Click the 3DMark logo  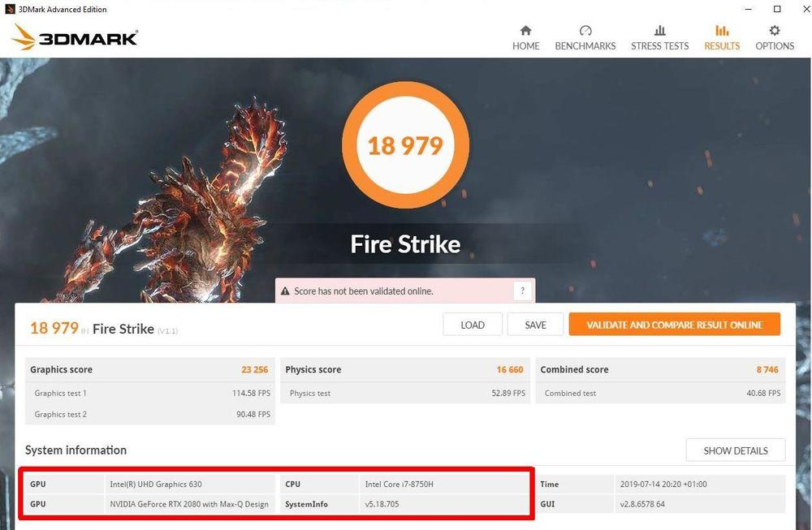75,37
